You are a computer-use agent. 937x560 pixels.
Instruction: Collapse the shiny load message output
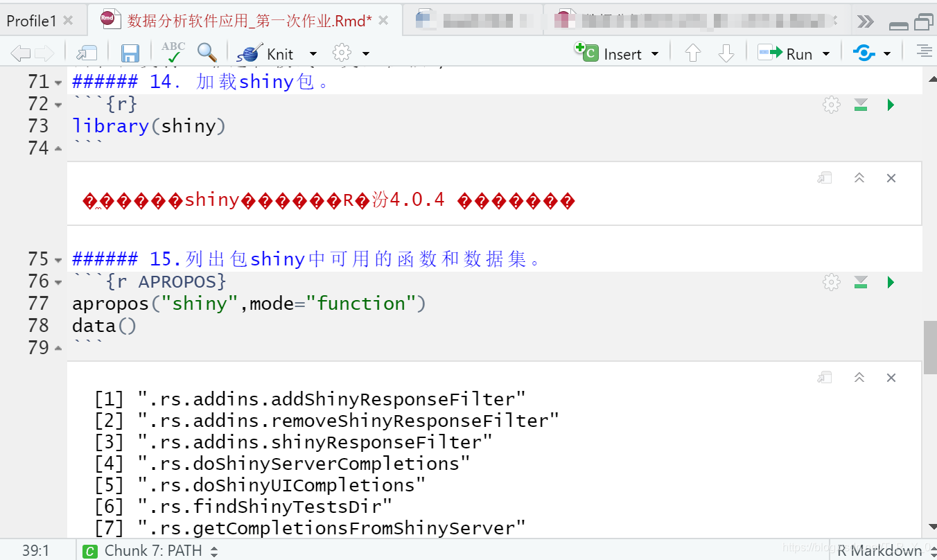[859, 178]
